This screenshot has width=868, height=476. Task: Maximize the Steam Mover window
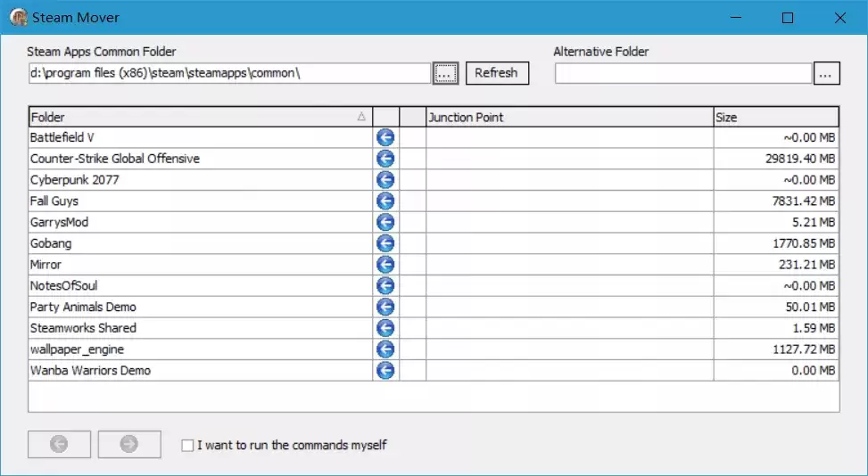point(788,18)
